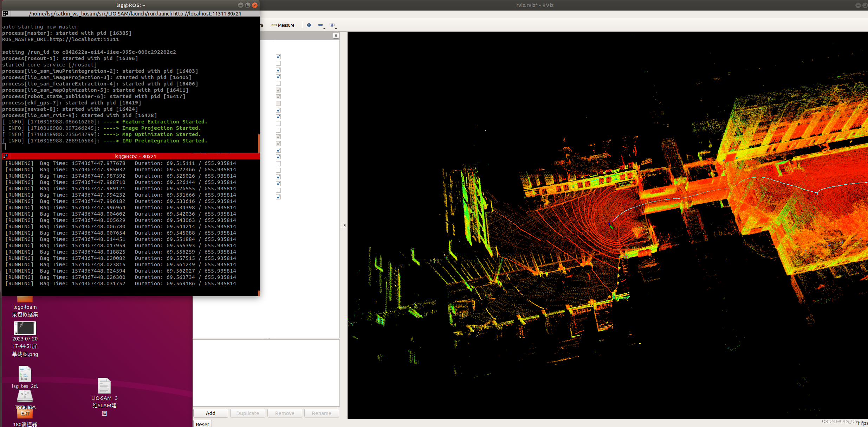Screen dimensions: 868x427
Task: Open the 2023-07-20 screenshot png thumbnail
Action: tap(25, 328)
